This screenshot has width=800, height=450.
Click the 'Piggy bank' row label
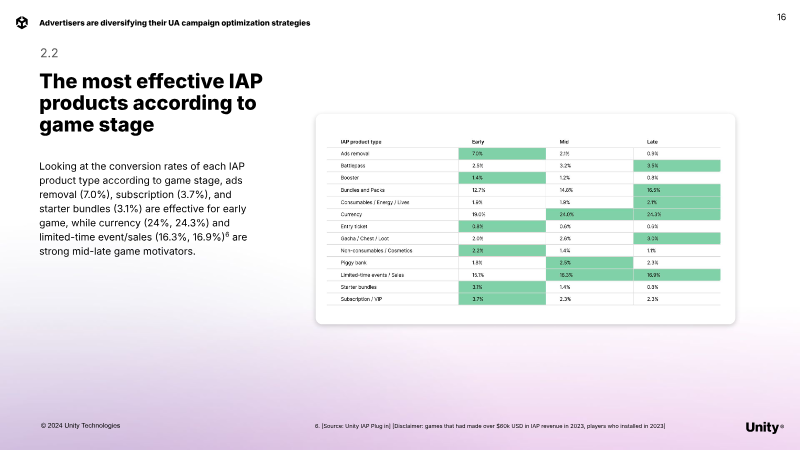pyautogui.click(x=356, y=262)
